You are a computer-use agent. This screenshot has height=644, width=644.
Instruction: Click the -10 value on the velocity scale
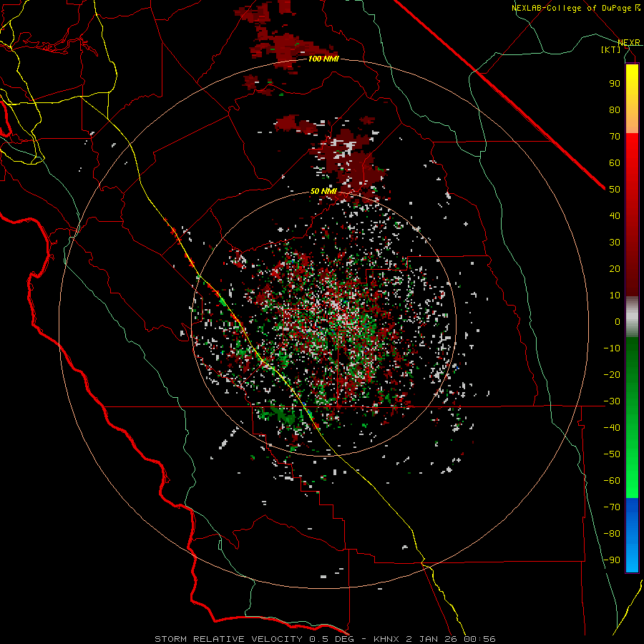612,348
